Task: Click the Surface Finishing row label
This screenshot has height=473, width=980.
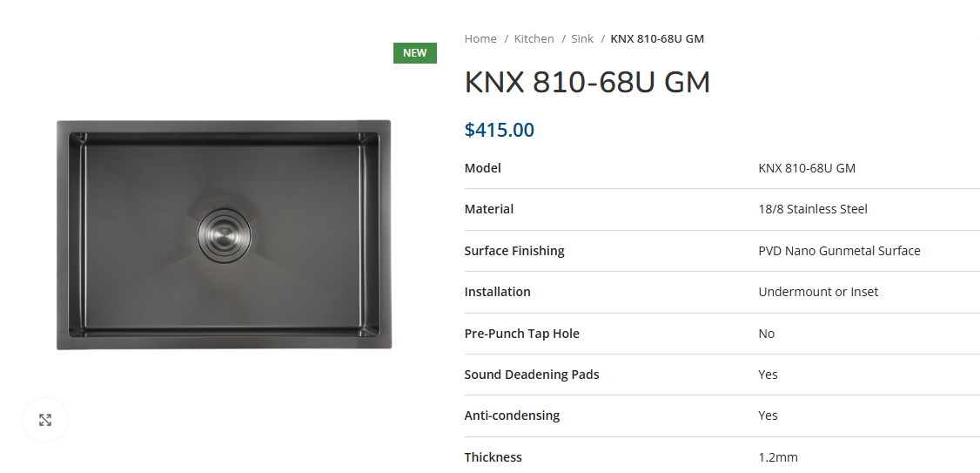Action: pos(514,251)
